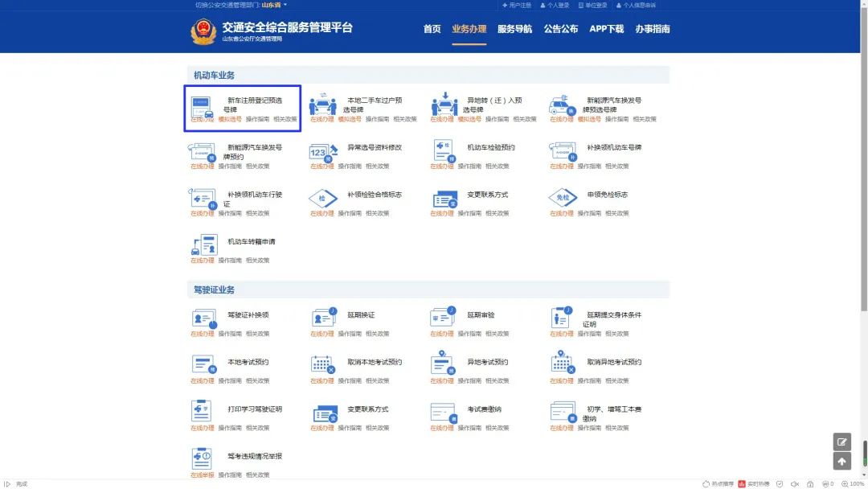Open the 办事指南 nav tab
The width and height of the screenshot is (868, 489).
652,29
